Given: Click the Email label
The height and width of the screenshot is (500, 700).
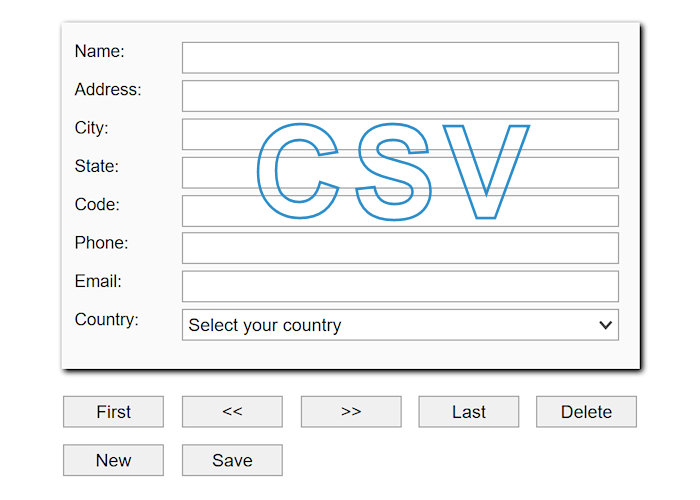Looking at the screenshot, I should tap(98, 281).
